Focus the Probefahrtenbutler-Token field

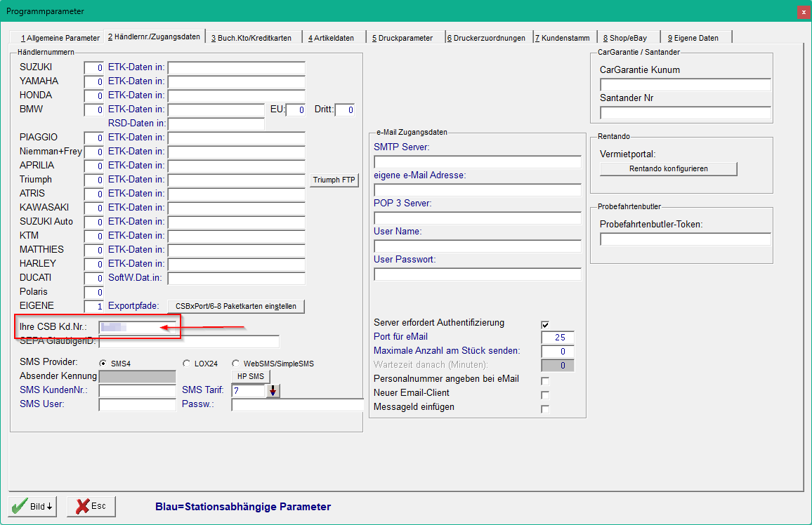pos(686,239)
